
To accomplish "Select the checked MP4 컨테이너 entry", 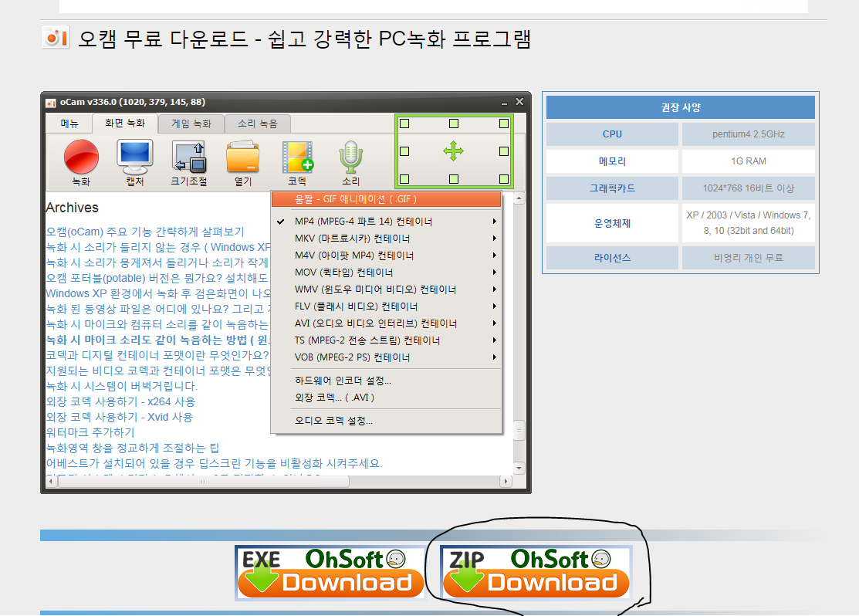I will [386, 222].
